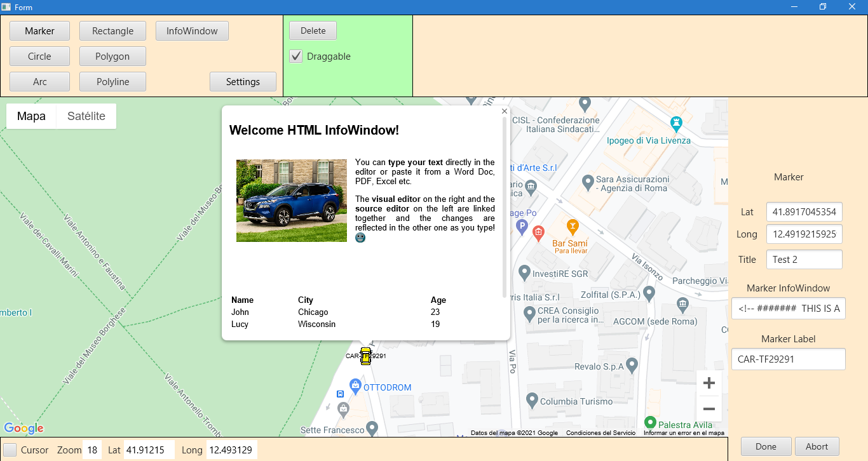Click the Arc button
This screenshot has width=868, height=461.
[x=39, y=81]
